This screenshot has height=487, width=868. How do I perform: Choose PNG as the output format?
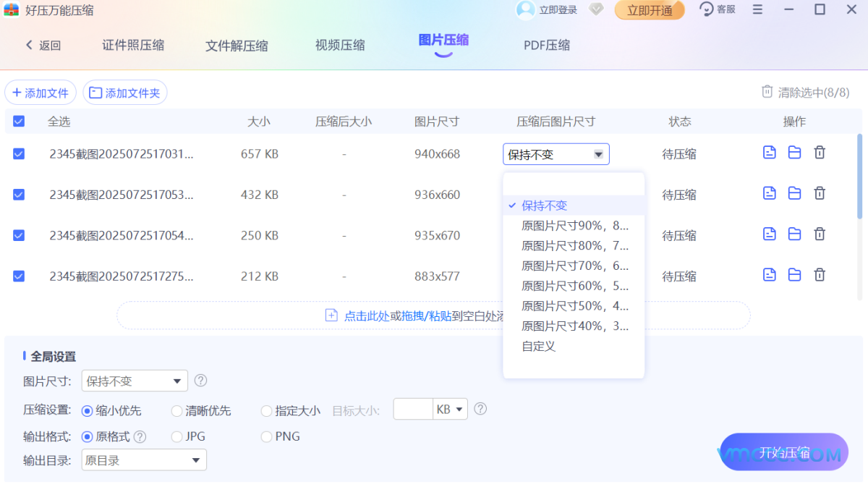point(266,436)
